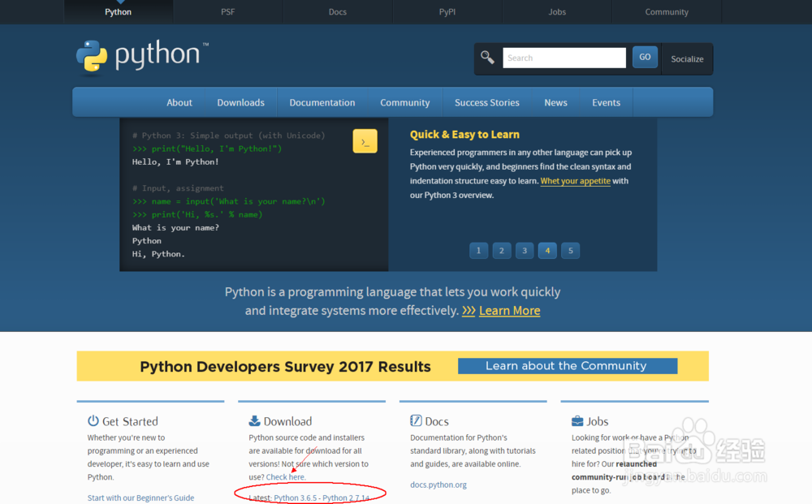This screenshot has height=504, width=812.
Task: Click the Jobs section heading text
Action: pos(597,421)
